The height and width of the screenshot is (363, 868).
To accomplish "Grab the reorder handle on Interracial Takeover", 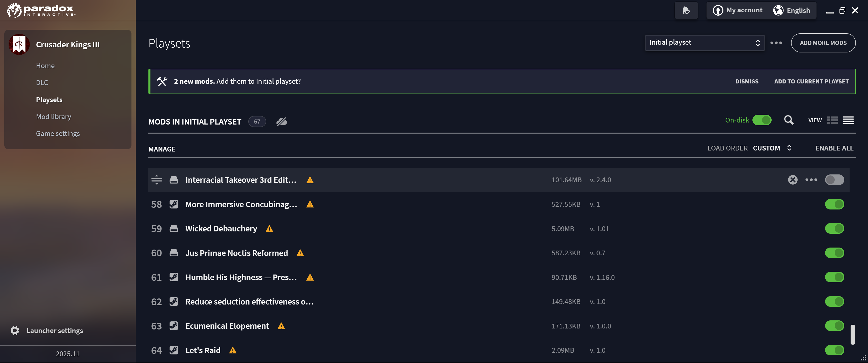I will point(157,180).
